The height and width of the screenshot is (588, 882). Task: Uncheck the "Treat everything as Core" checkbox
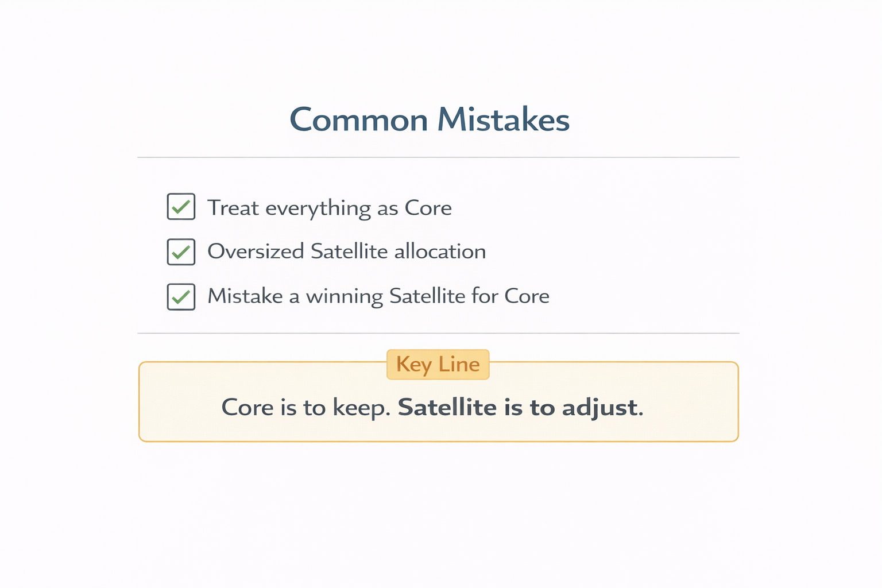pyautogui.click(x=181, y=207)
